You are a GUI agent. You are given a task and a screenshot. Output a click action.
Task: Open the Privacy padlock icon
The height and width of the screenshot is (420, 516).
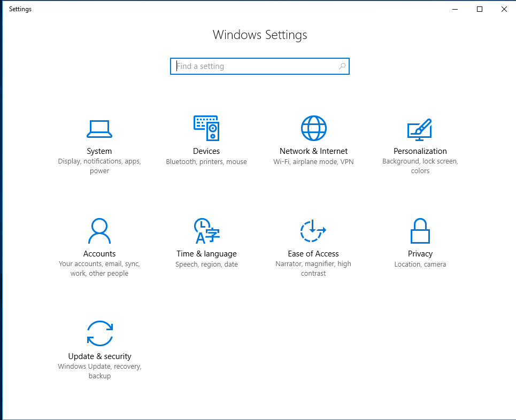click(420, 230)
